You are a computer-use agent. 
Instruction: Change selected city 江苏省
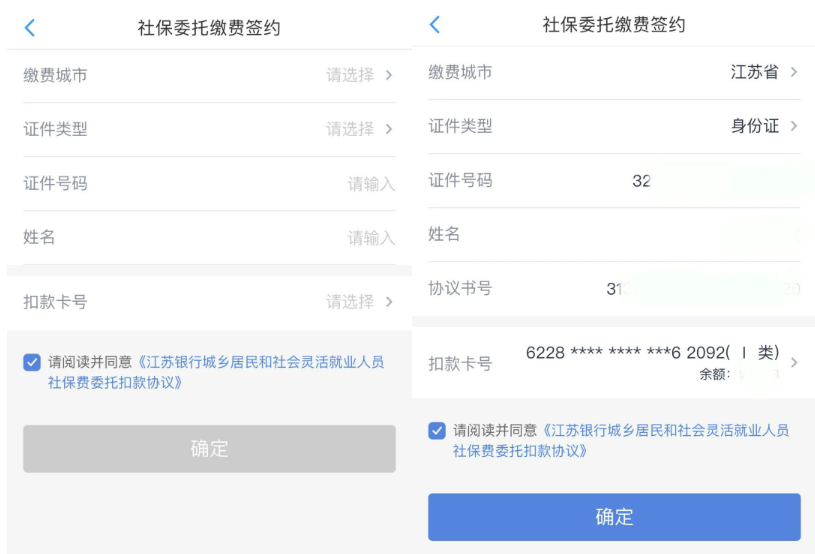click(754, 72)
